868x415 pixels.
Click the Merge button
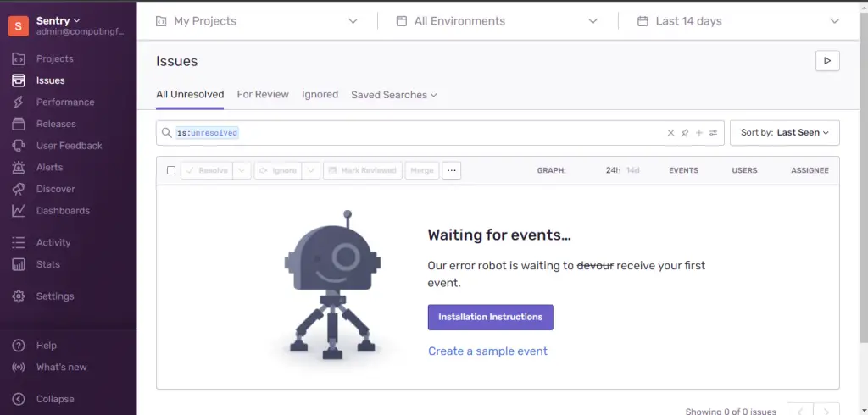(422, 170)
